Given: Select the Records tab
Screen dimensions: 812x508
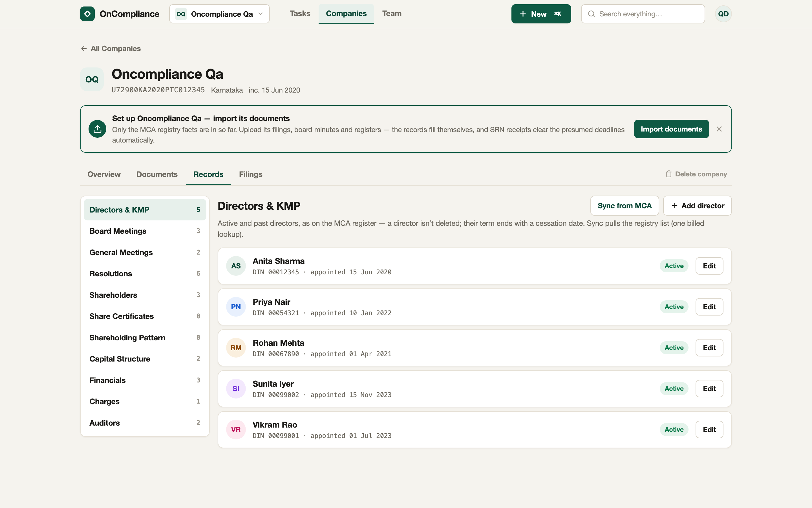Looking at the screenshot, I should [208, 174].
